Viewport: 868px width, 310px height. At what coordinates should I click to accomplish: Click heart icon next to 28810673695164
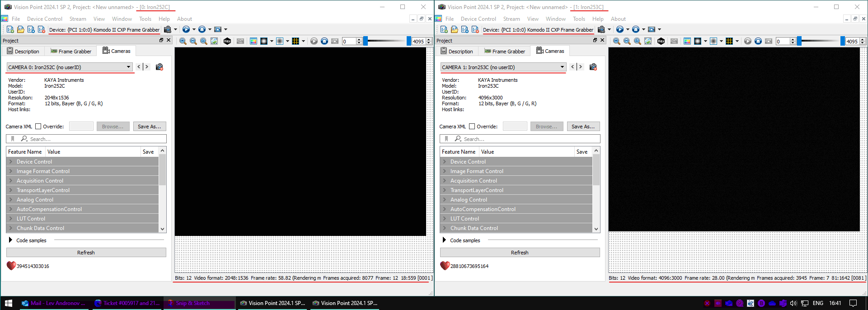click(445, 266)
